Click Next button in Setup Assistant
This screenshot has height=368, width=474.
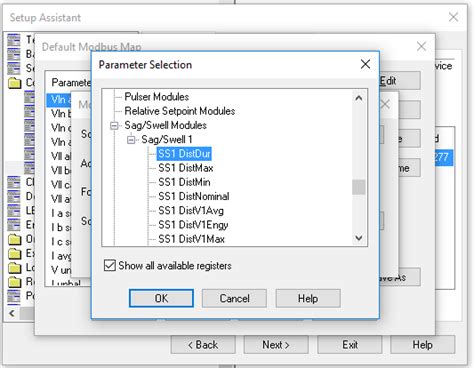[x=276, y=344]
